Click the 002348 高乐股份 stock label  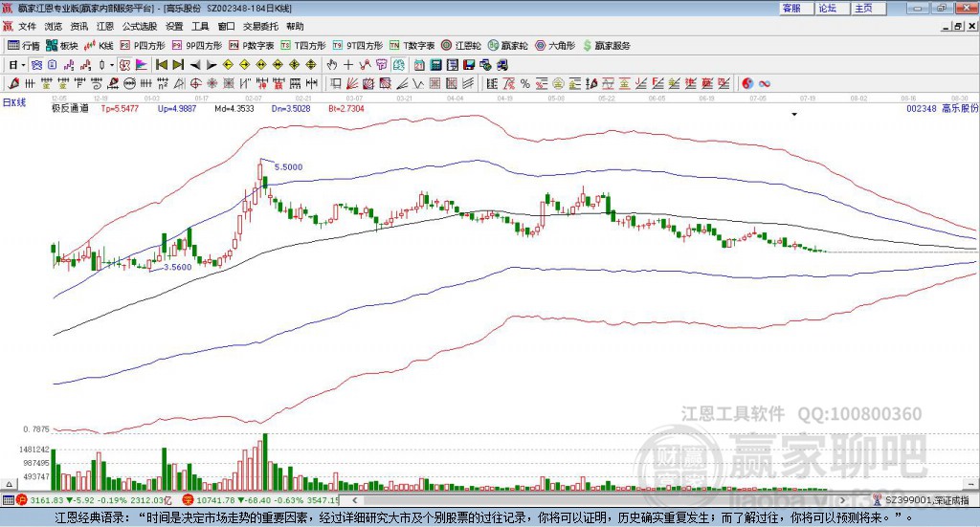[942, 108]
